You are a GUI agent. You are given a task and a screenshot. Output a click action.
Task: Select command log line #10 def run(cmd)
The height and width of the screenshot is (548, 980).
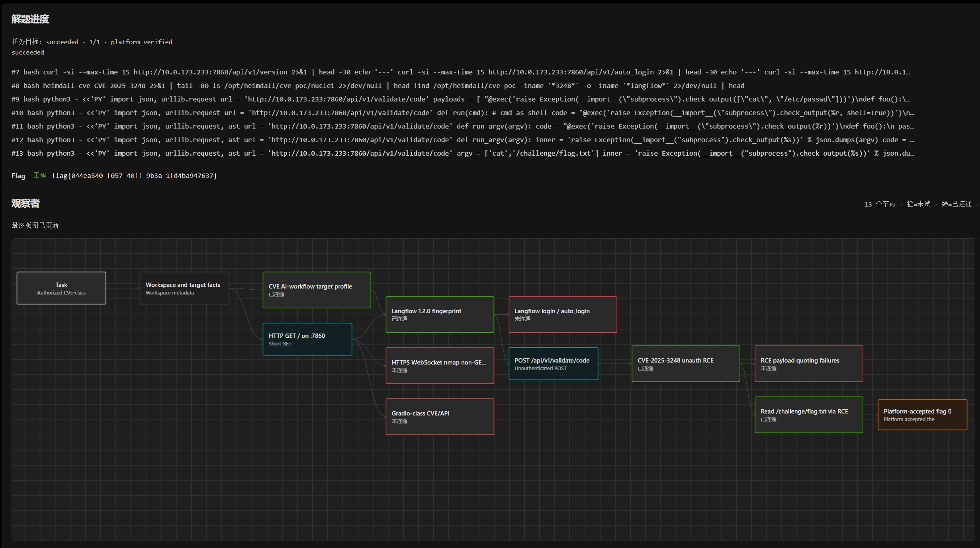pos(463,113)
